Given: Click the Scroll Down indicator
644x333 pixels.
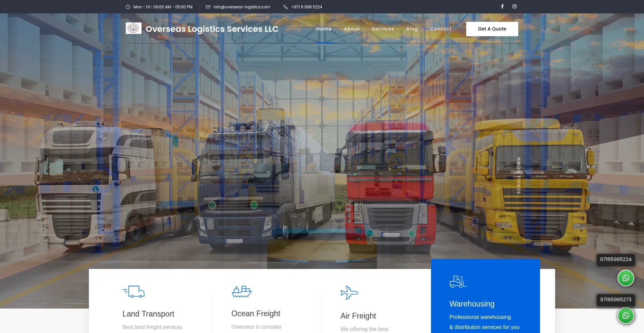Looking at the screenshot, I should [x=519, y=175].
